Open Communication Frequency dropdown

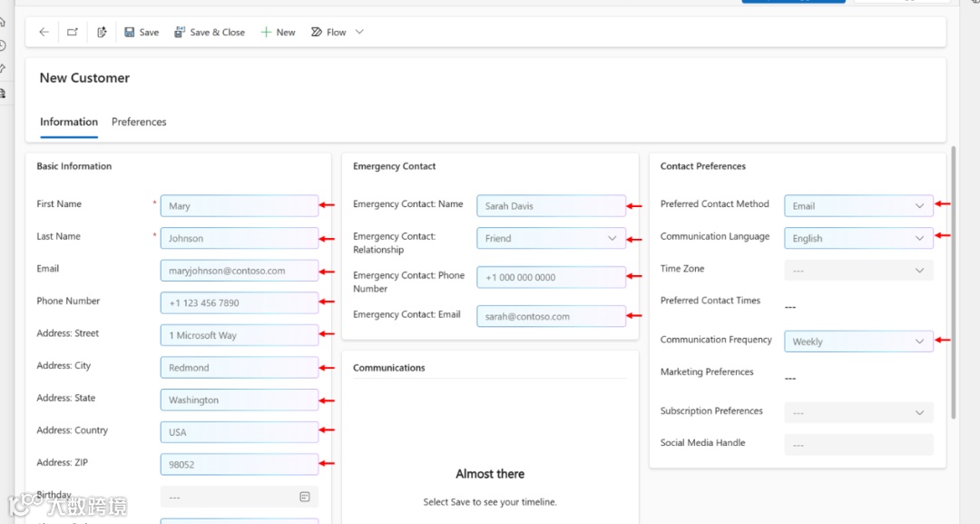[x=858, y=341]
